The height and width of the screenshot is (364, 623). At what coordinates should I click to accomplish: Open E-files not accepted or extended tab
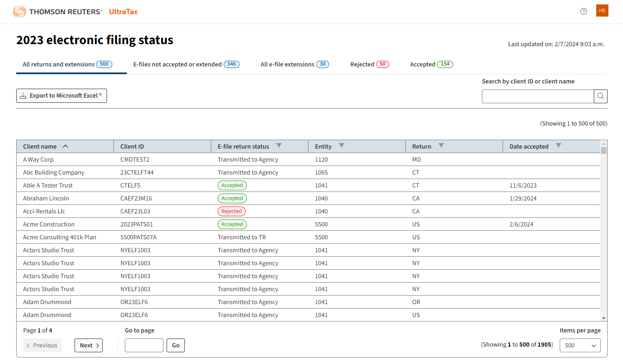186,64
